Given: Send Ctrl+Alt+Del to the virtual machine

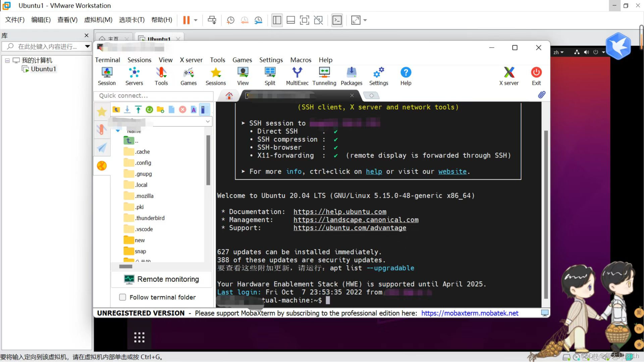Looking at the screenshot, I should click(212, 20).
